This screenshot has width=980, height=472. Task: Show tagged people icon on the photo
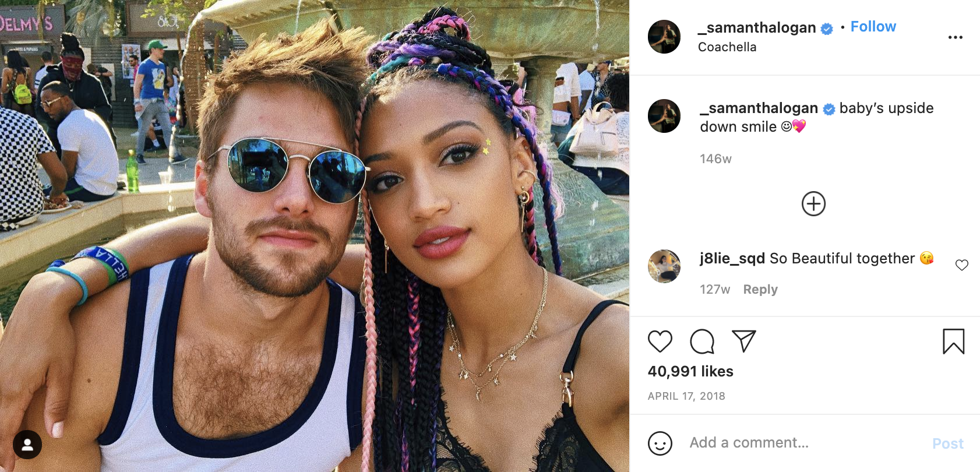click(x=27, y=445)
